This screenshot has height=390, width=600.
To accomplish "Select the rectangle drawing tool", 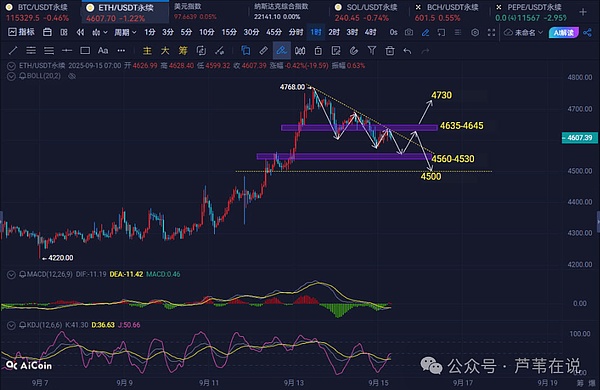I will (x=85, y=51).
